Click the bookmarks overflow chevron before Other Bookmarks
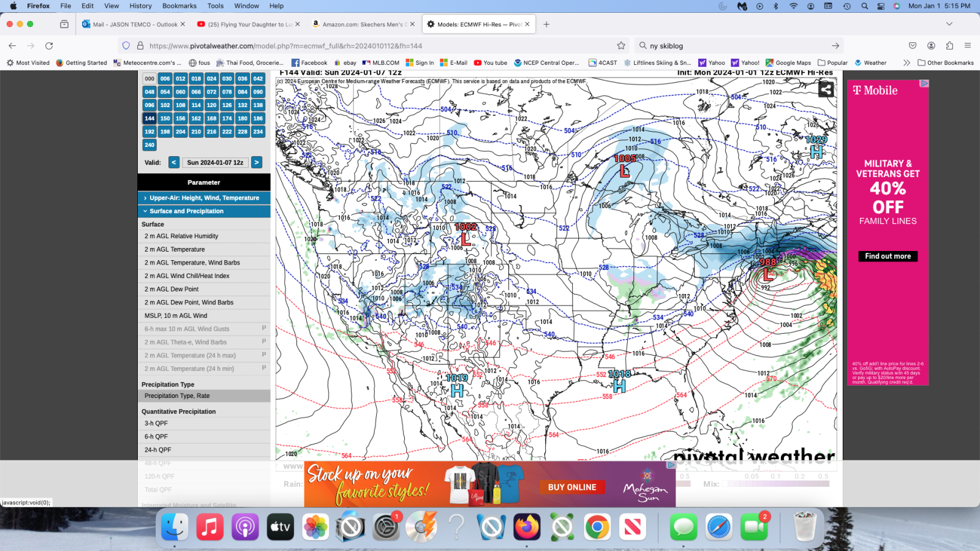Viewport: 980px width, 551px height. pos(907,62)
